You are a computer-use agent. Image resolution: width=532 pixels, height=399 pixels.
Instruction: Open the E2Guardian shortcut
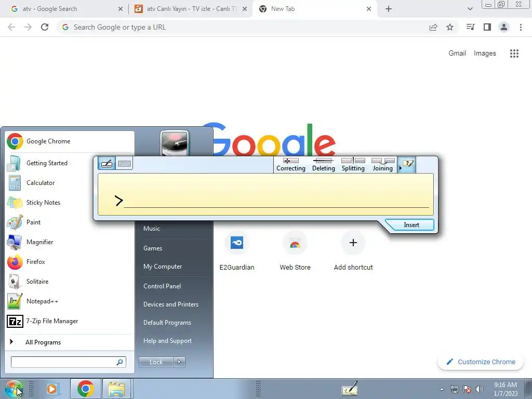tap(237, 252)
